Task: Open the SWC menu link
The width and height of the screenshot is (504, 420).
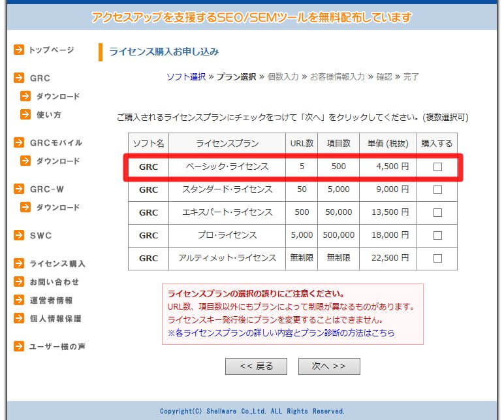Action: coord(41,235)
